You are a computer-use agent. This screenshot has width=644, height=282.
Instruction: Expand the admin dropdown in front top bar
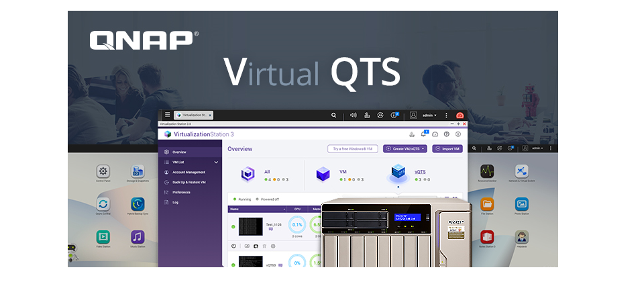click(429, 115)
